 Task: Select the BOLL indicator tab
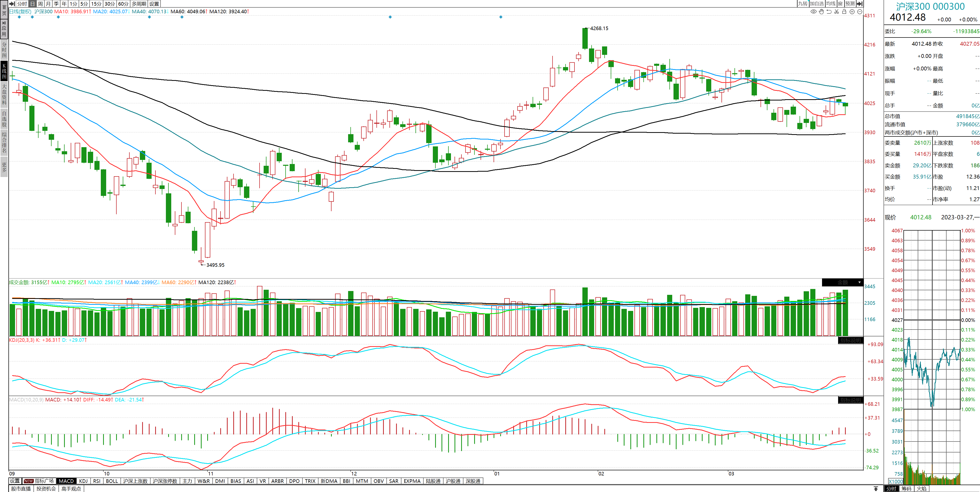click(112, 481)
